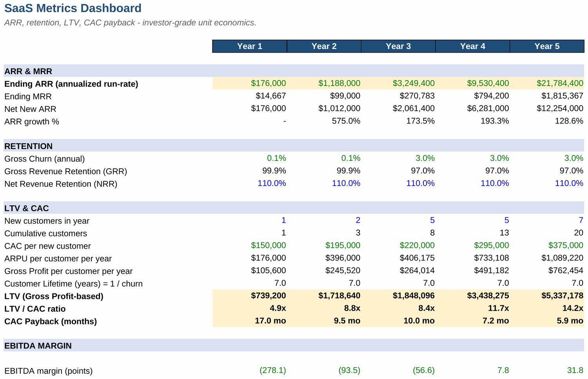
Task: Select ARPU cell $1,089,220
Action: pos(547,258)
